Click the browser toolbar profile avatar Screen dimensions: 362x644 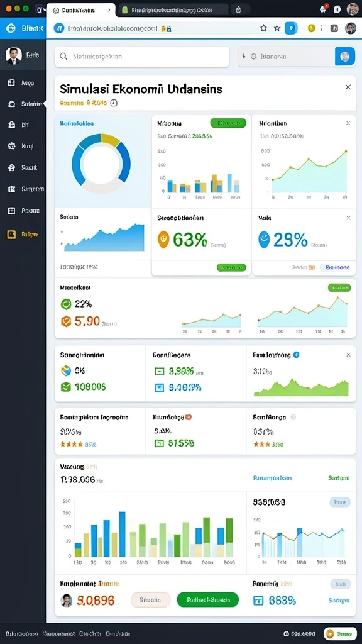(x=350, y=28)
